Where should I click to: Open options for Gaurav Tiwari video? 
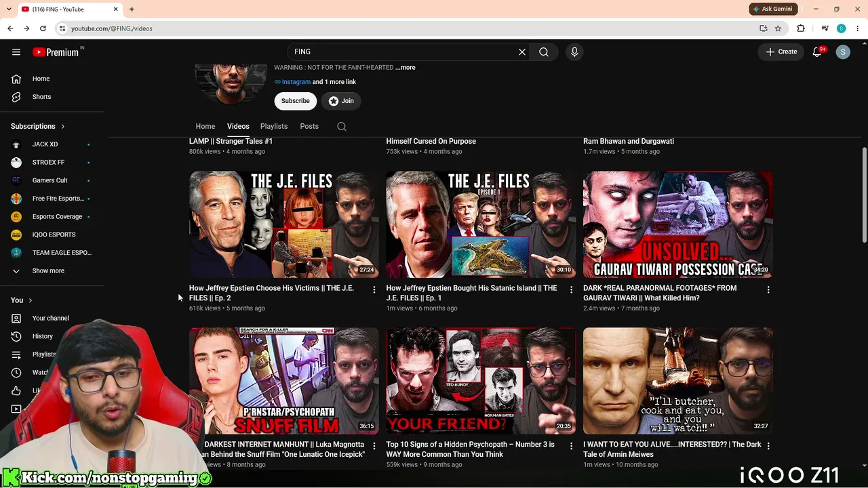tap(768, 290)
